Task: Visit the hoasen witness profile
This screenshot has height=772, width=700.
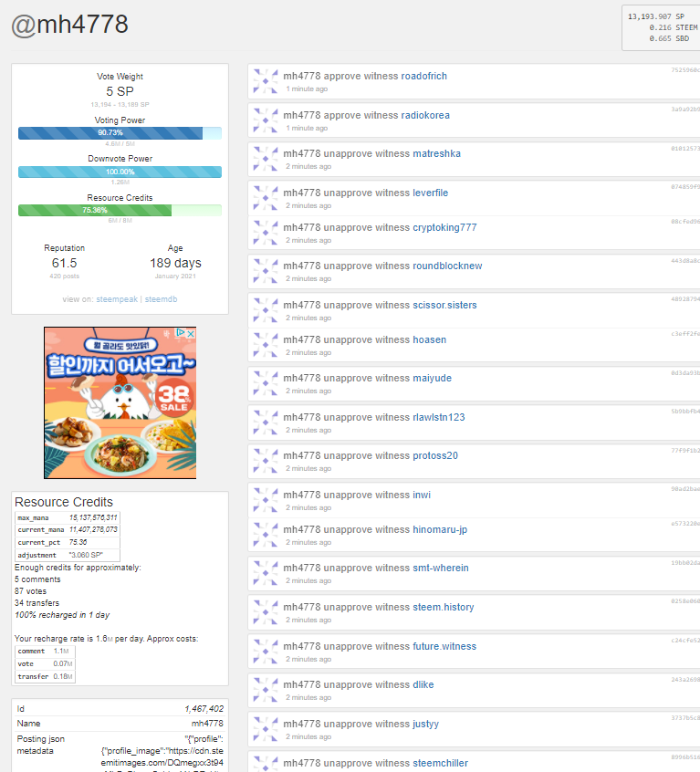Action: click(429, 339)
